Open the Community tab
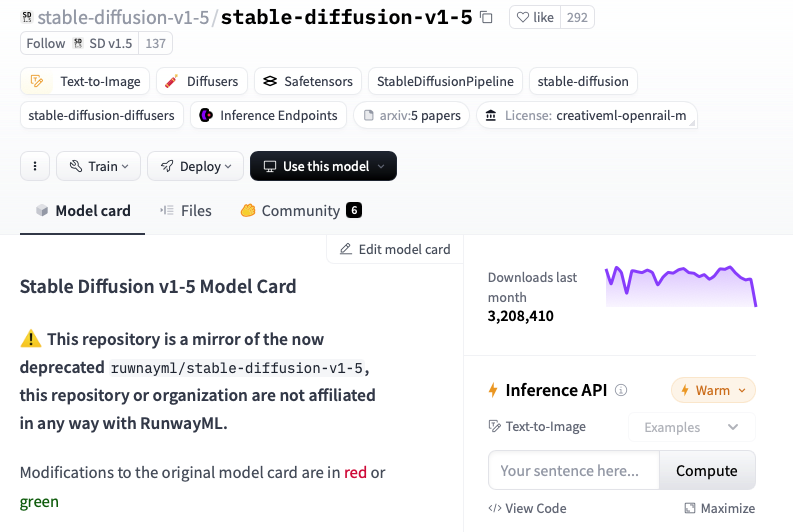Viewport: 793px width, 532px height. tap(300, 211)
